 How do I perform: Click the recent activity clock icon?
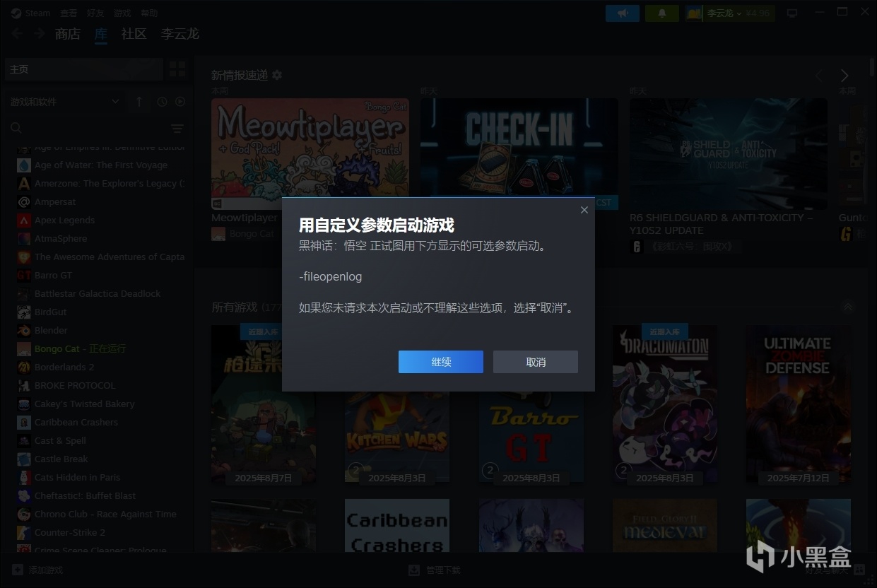pyautogui.click(x=162, y=102)
